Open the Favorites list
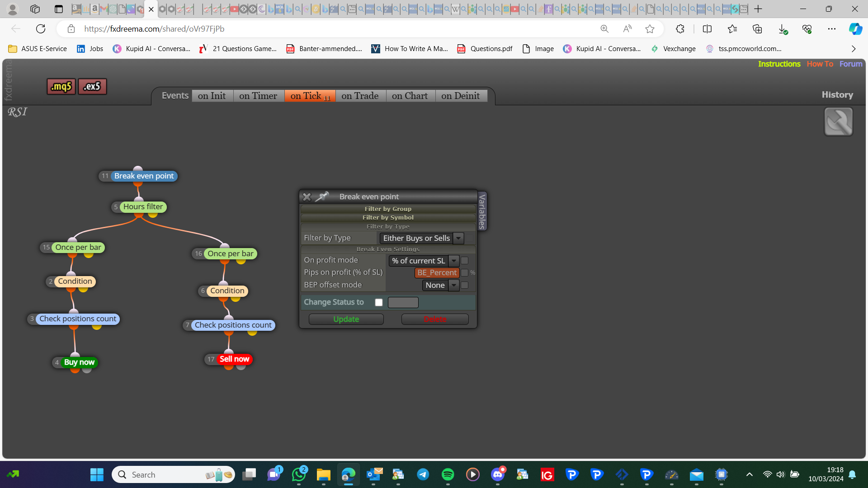868x488 pixels. (x=732, y=29)
